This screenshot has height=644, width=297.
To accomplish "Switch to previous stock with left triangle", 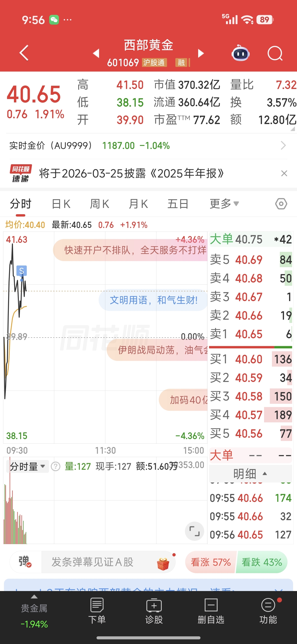I will (x=96, y=53).
